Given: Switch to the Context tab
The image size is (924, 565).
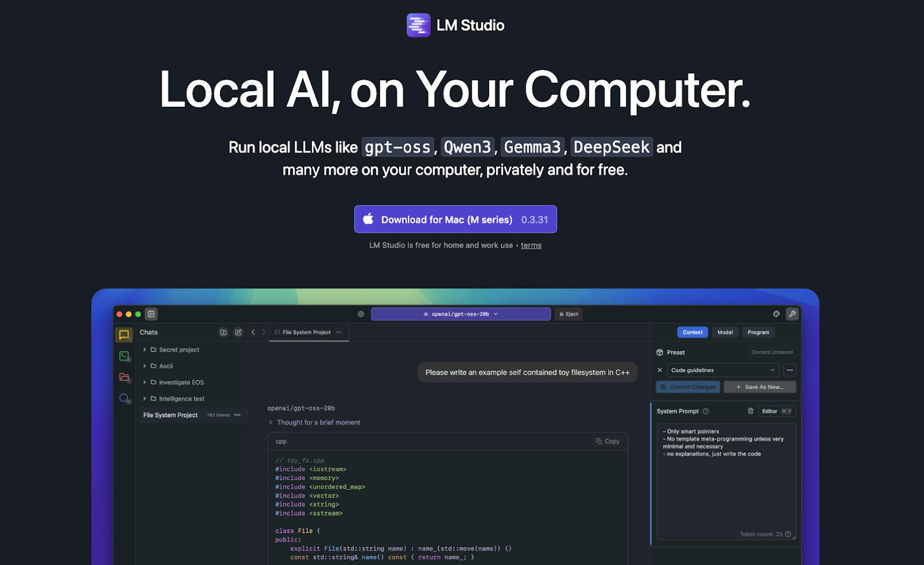Looking at the screenshot, I should (692, 332).
